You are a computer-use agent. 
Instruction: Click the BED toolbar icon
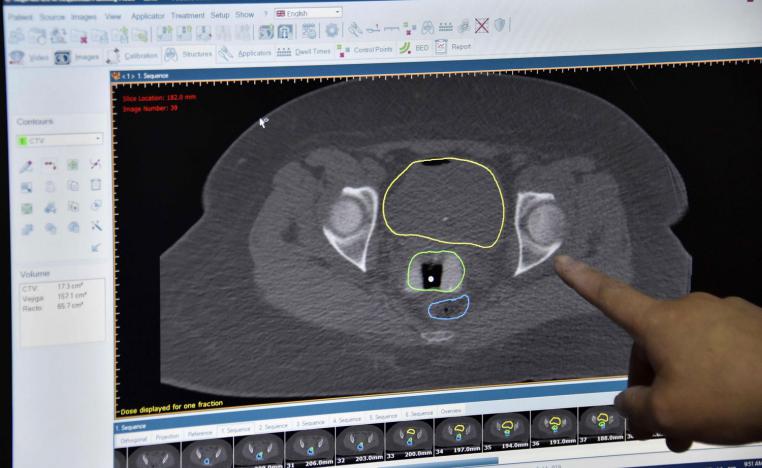[x=413, y=47]
